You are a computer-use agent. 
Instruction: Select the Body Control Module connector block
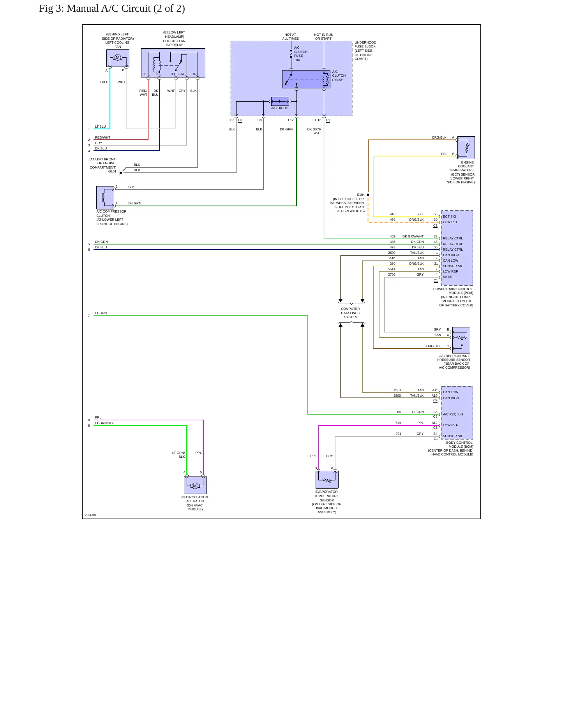coord(457,413)
